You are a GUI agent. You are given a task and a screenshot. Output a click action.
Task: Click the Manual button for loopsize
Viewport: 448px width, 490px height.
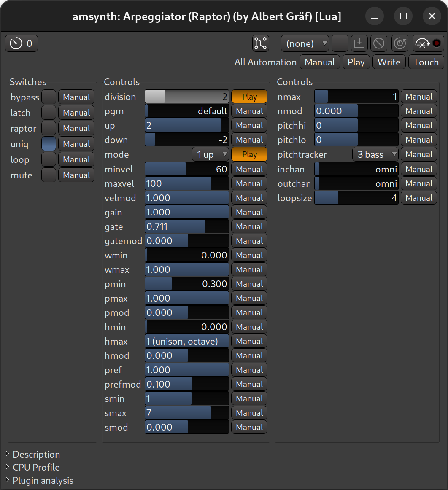click(418, 198)
